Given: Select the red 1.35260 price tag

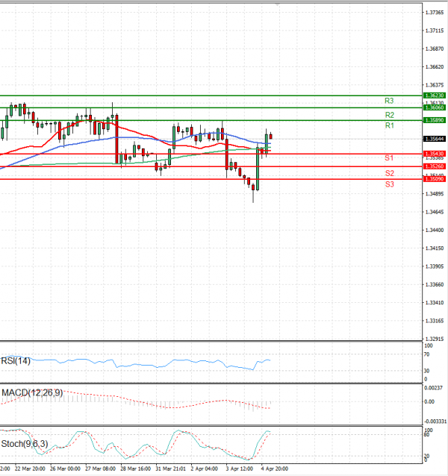Looking at the screenshot, I should pos(435,166).
